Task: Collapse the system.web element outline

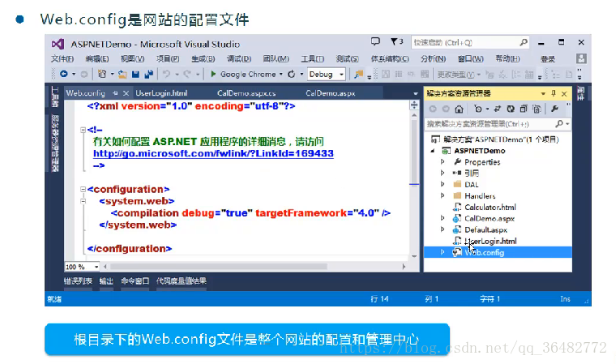Action: tap(83, 201)
